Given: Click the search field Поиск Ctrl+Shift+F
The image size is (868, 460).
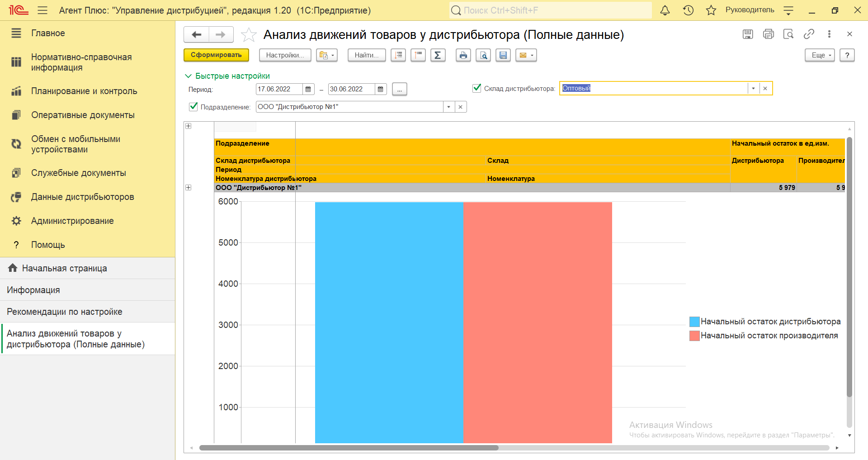Looking at the screenshot, I should [551, 10].
